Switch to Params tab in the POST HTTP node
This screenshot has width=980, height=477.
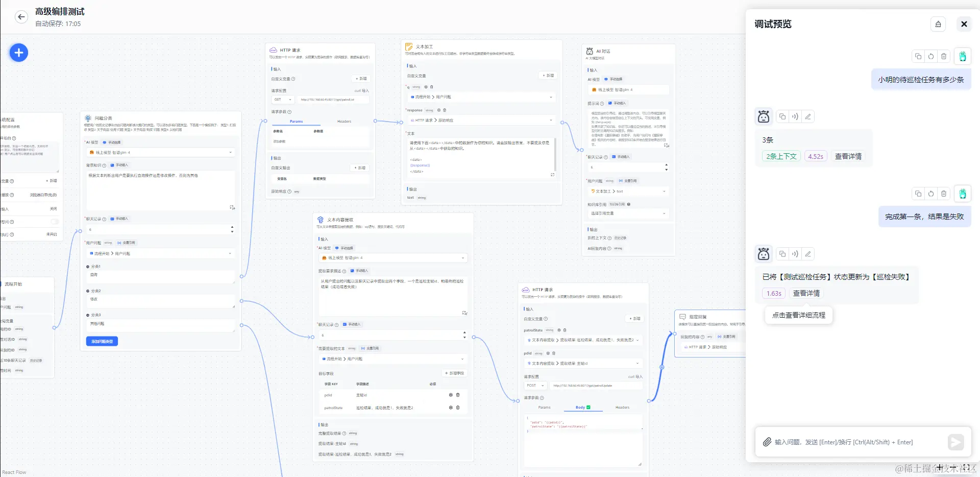[545, 408]
